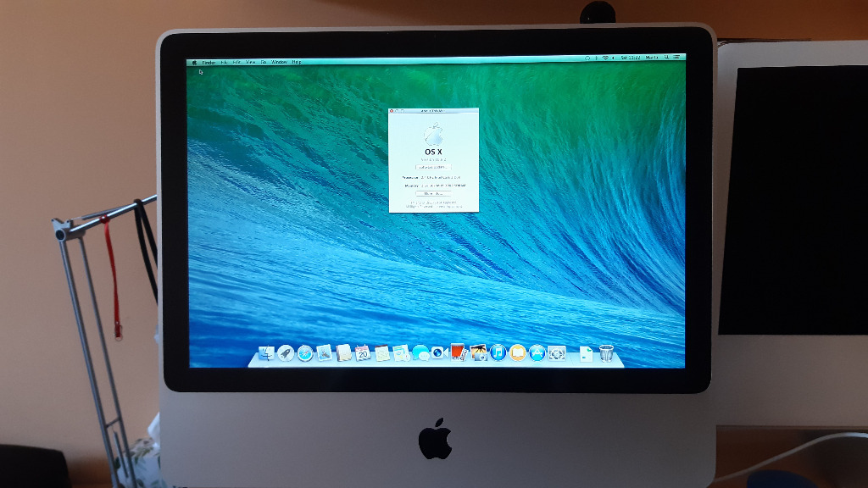
Task: Open iBooks orange icon in Dock
Action: pos(517,352)
